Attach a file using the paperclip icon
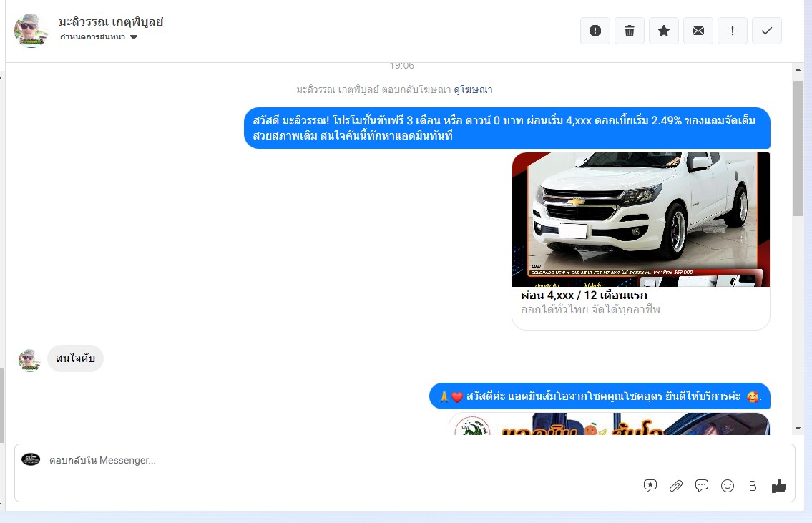 pyautogui.click(x=676, y=486)
